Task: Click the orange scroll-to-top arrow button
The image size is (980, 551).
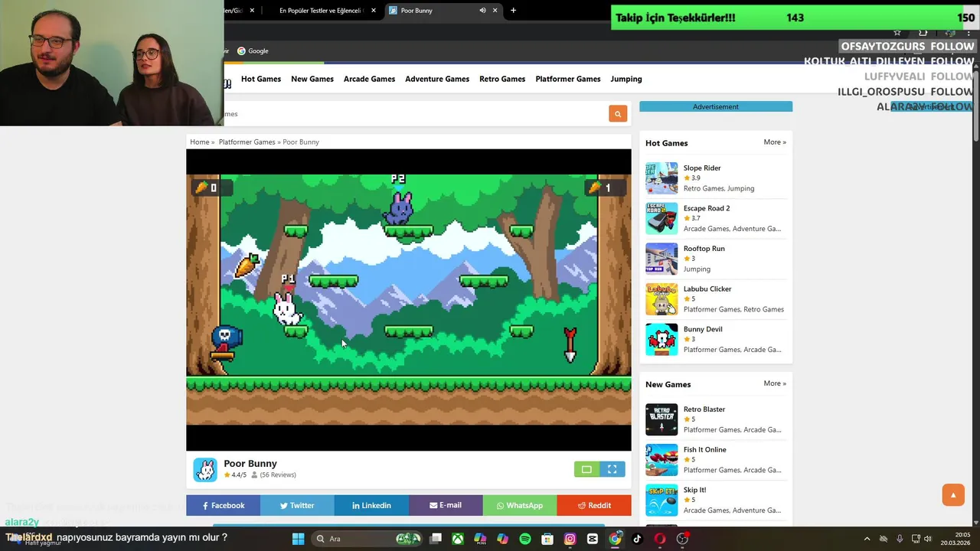Action: 953,494
